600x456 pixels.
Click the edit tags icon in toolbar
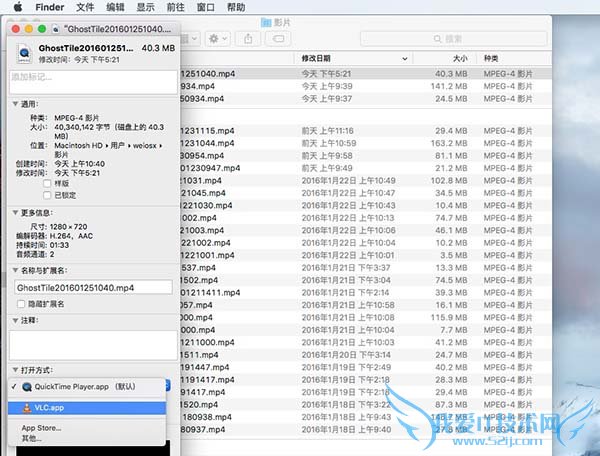pyautogui.click(x=280, y=38)
